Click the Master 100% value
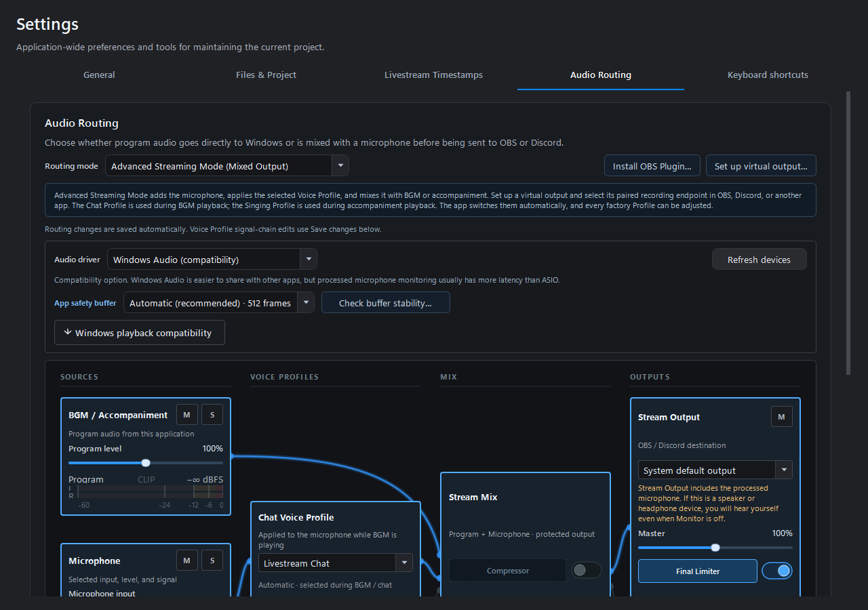This screenshot has height=610, width=868. pos(782,533)
